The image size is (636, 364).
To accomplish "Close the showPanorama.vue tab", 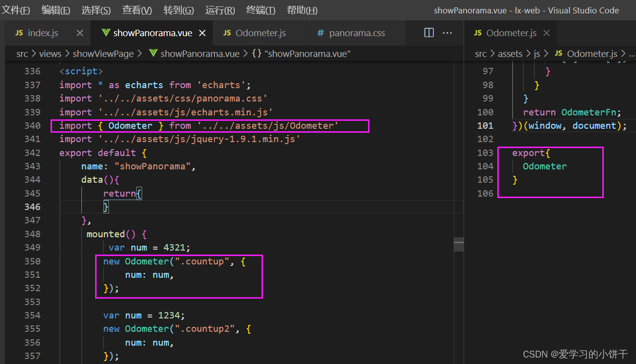I will click(202, 33).
